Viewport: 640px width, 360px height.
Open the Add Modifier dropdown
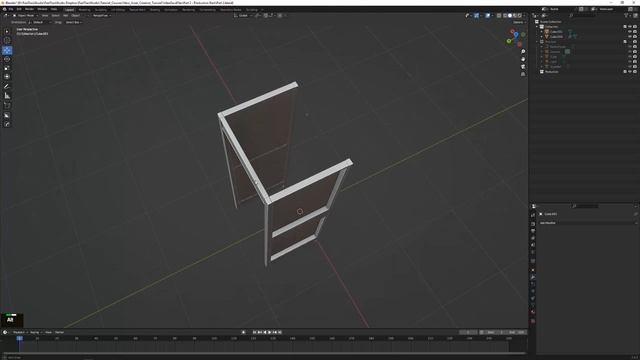[x=587, y=223]
